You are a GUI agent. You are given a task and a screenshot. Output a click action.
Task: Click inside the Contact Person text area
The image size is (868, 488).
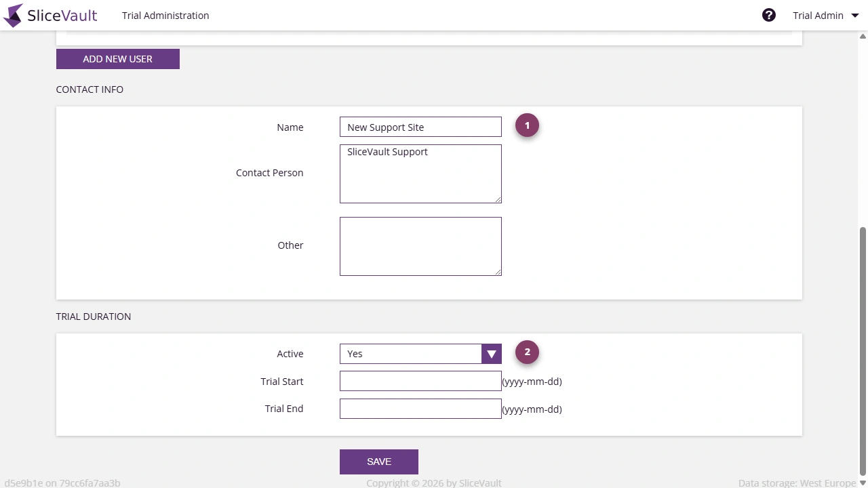420,173
